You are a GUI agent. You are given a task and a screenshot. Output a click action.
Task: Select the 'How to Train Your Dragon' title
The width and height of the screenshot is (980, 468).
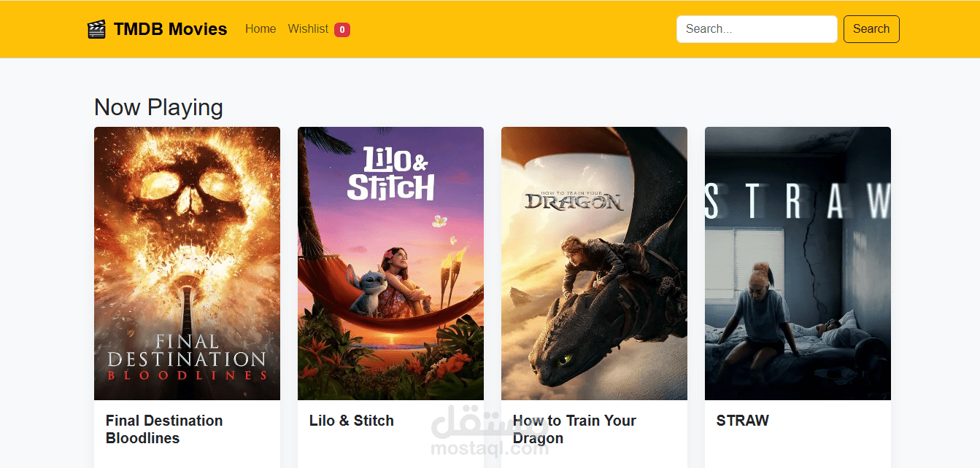click(574, 429)
